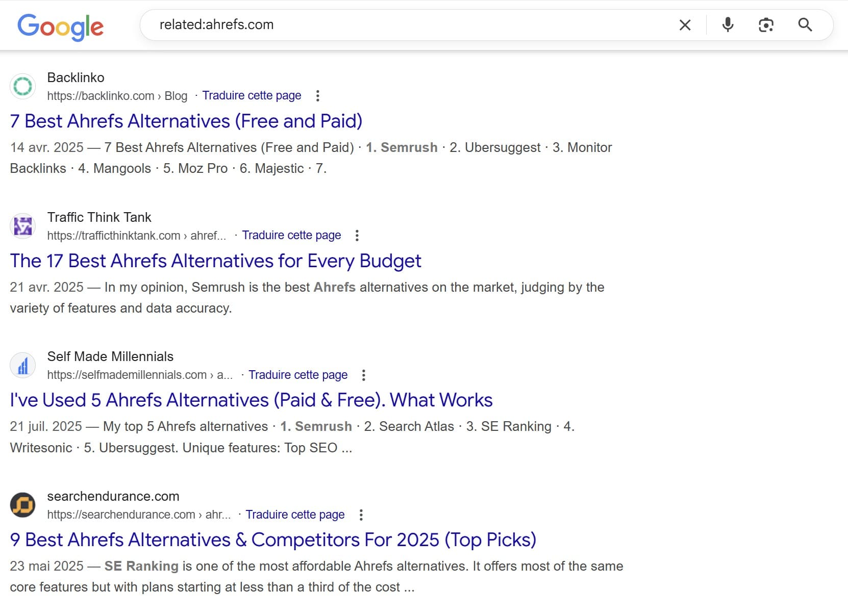Viewport: 848px width, 616px height.
Task: Click the Backlinko favicon
Action: point(22,86)
